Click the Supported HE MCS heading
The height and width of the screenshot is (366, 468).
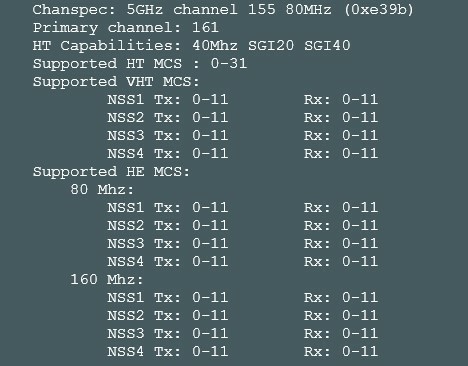pyautogui.click(x=111, y=172)
